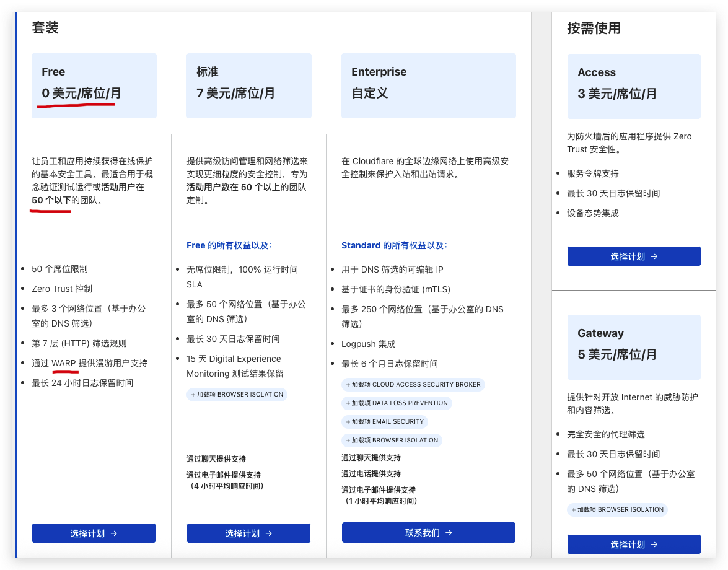Click '基于证书的身份验证 (mTLS)' list item
The width and height of the screenshot is (728, 570).
[396, 289]
